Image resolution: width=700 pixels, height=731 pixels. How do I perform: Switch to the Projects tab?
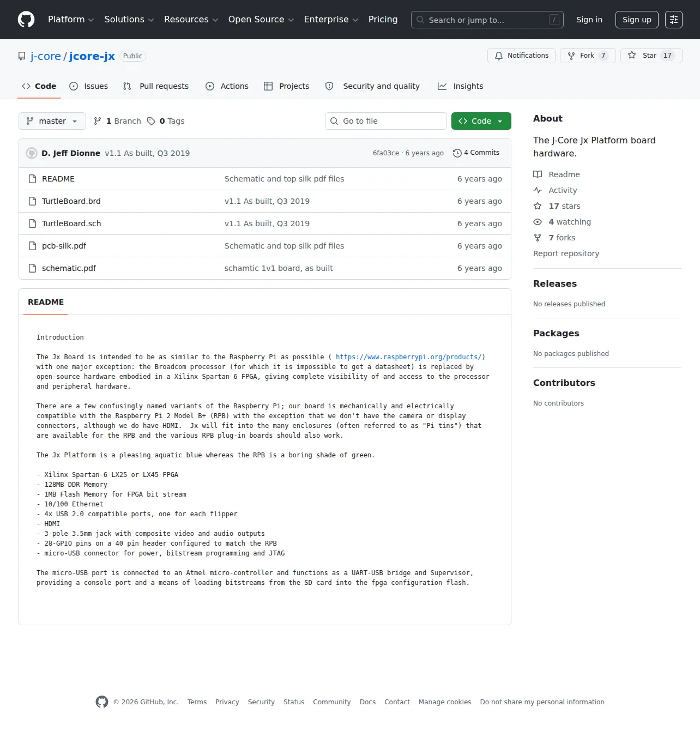[x=287, y=86]
